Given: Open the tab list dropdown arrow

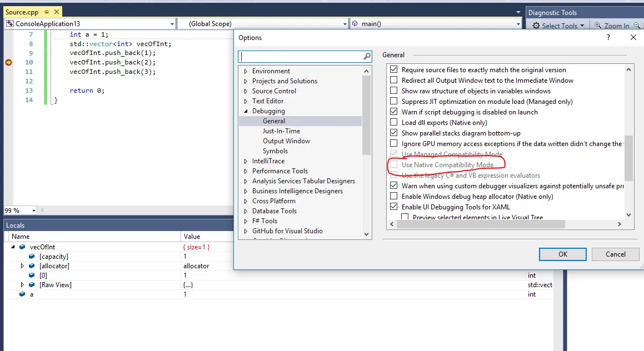Looking at the screenshot, I should [x=518, y=12].
